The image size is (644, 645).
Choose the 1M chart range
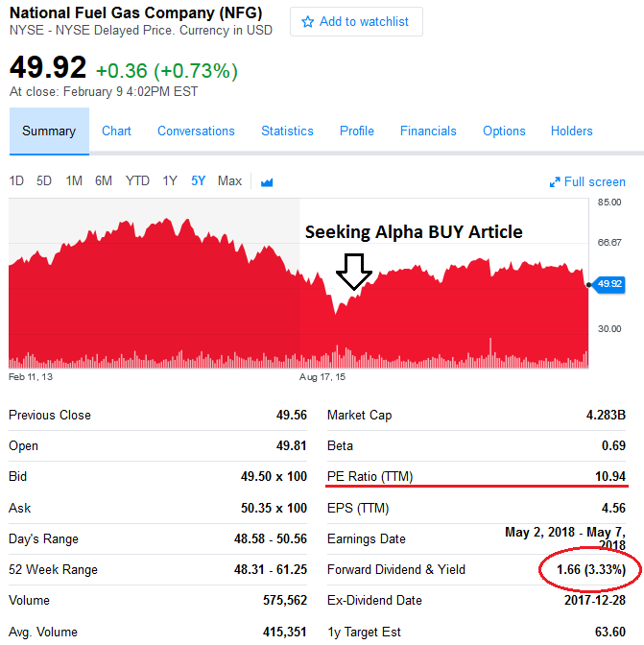pos(74,181)
